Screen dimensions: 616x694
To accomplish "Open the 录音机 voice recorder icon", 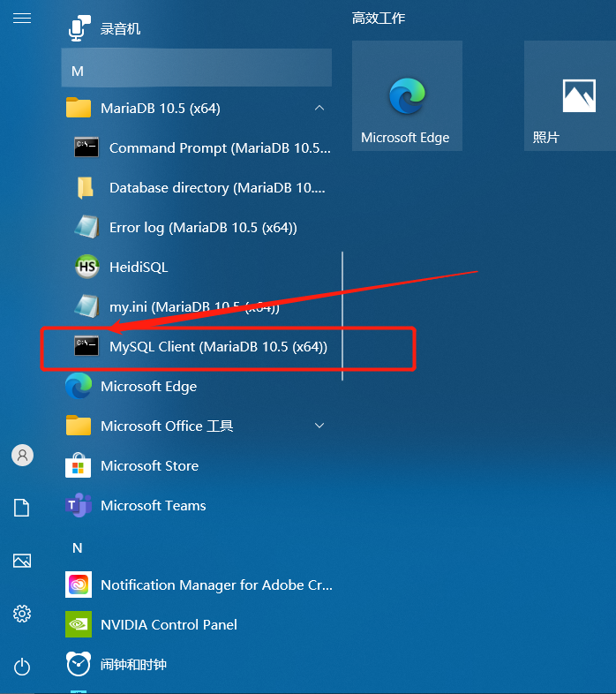I will coord(79,28).
